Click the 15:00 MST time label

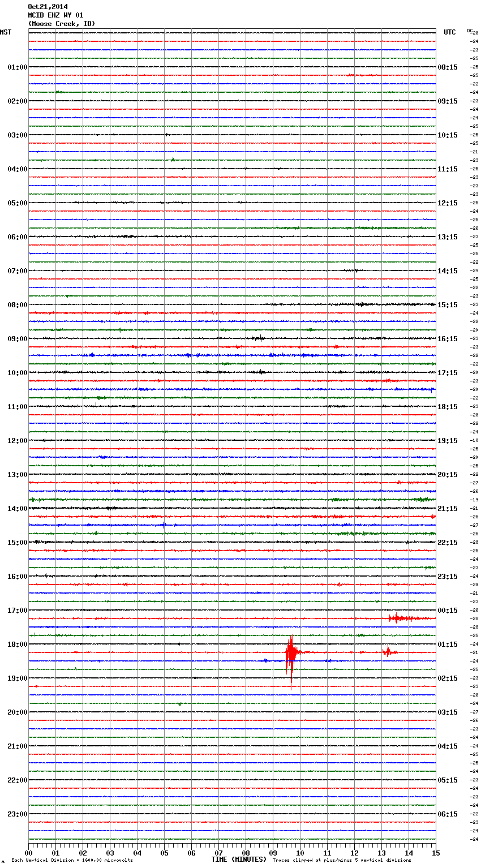coord(17,543)
